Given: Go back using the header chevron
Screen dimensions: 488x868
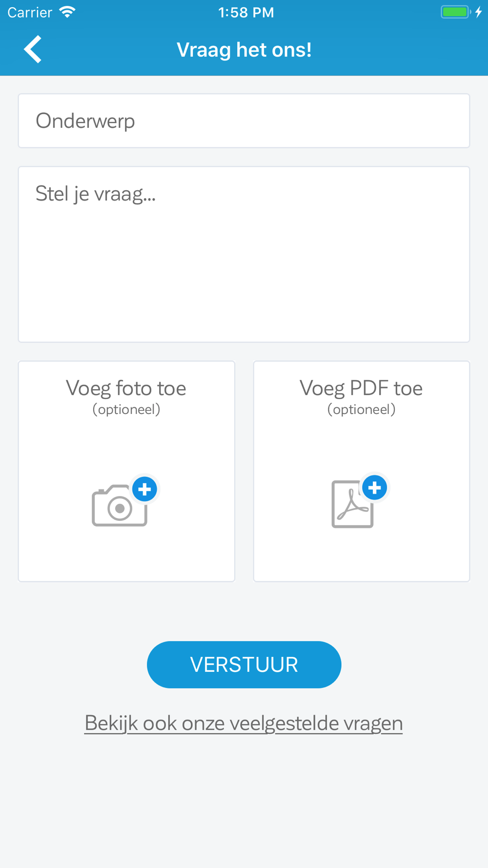Looking at the screenshot, I should point(33,49).
